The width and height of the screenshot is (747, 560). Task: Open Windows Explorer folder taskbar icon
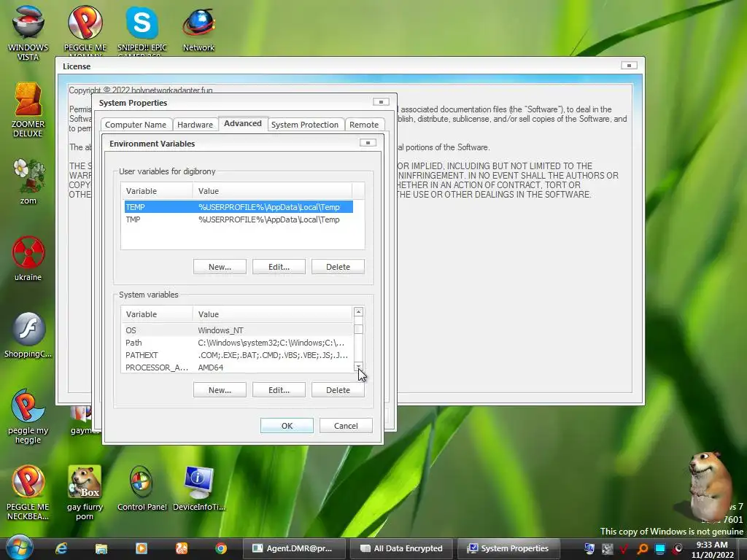click(x=101, y=548)
